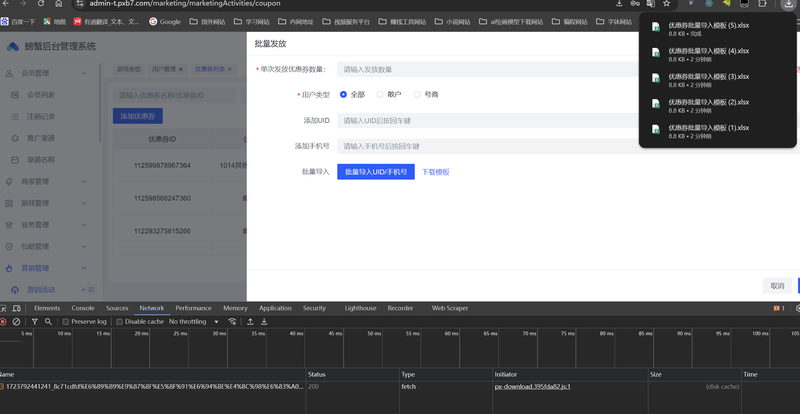The height and width of the screenshot is (414, 800).
Task: Open DevTools issues counter badge
Action: click(779, 308)
